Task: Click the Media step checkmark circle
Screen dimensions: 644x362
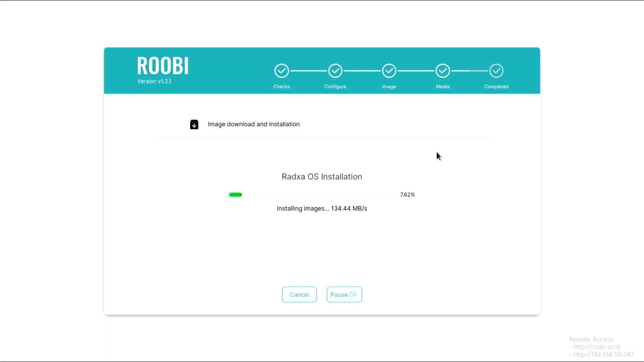Action: [x=442, y=71]
